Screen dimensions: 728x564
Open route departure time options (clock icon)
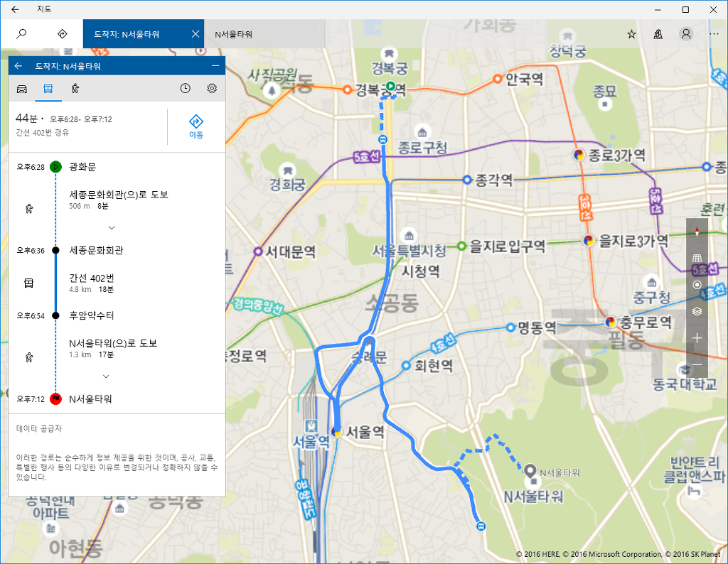tap(185, 88)
